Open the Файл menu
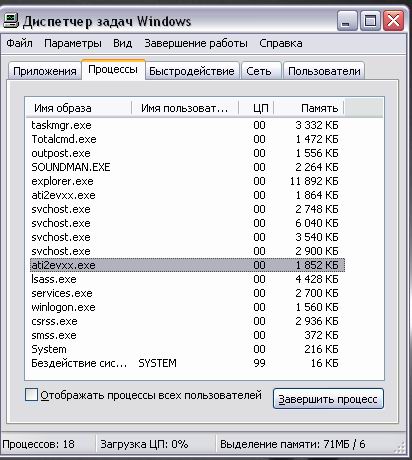Screen dimensions: 412x460 [20, 43]
